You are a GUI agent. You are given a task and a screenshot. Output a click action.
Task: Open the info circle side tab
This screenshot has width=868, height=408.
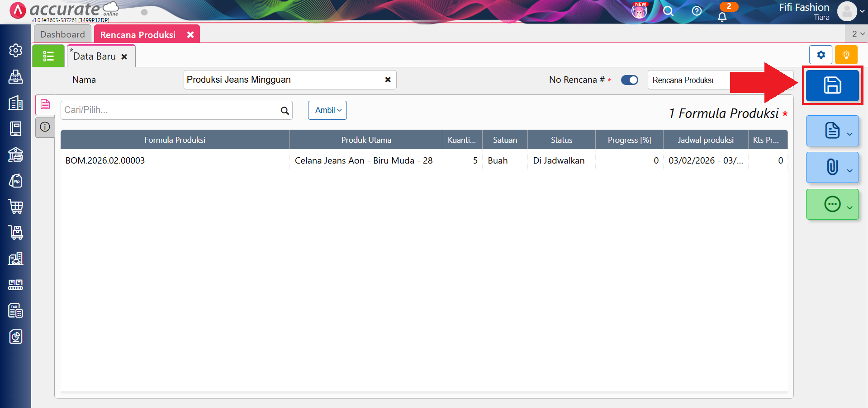pyautogui.click(x=45, y=127)
